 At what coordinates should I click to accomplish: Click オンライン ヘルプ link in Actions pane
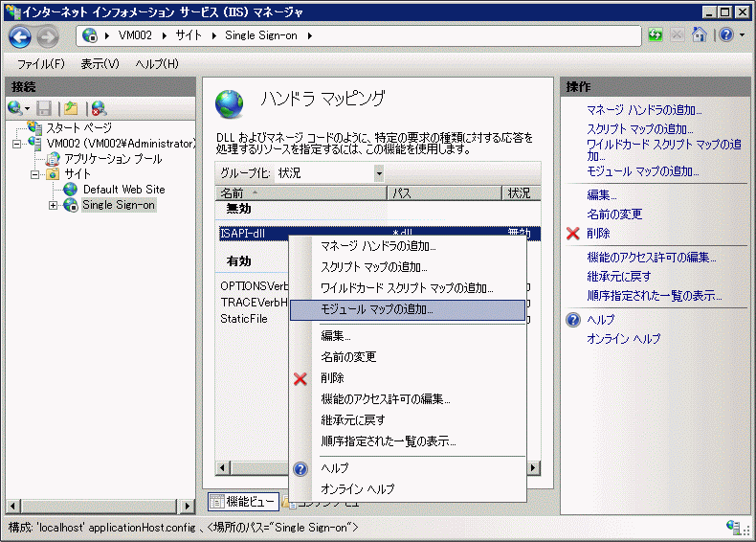coord(623,339)
